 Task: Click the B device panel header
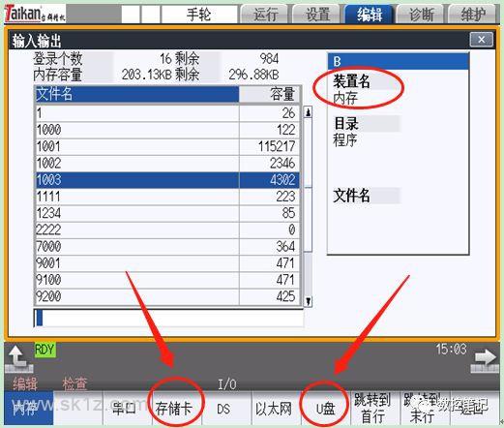point(399,61)
